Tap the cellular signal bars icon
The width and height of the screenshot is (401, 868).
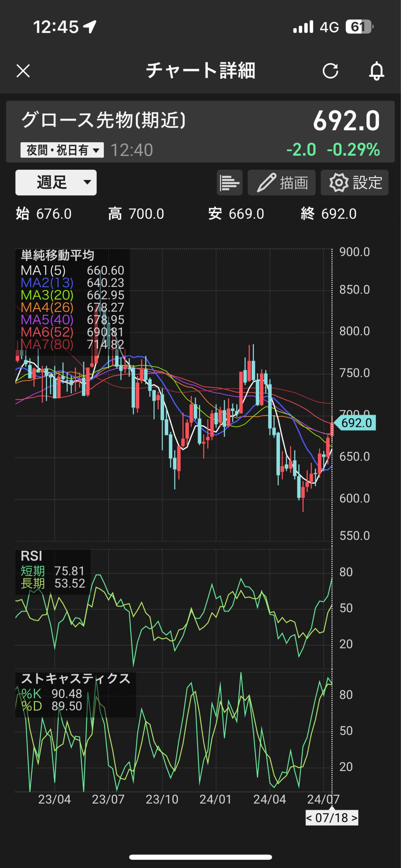(303, 27)
